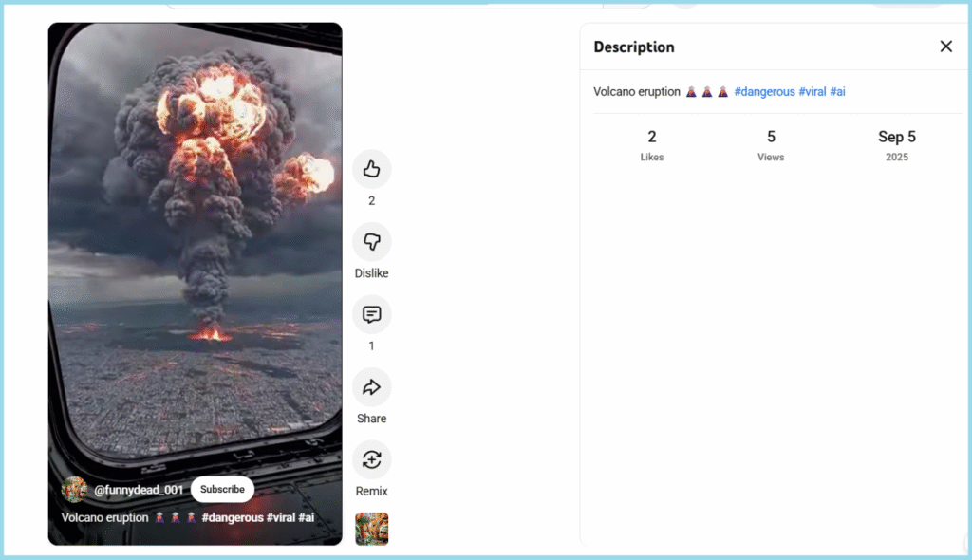Click #viral hashtag in the Description panel
This screenshot has height=560, width=972.
point(812,92)
